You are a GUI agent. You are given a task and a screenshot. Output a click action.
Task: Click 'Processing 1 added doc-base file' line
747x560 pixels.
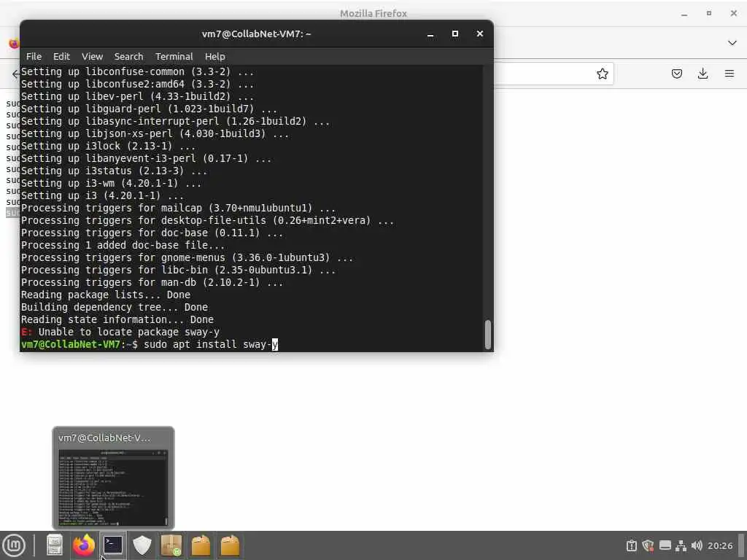[x=123, y=245]
